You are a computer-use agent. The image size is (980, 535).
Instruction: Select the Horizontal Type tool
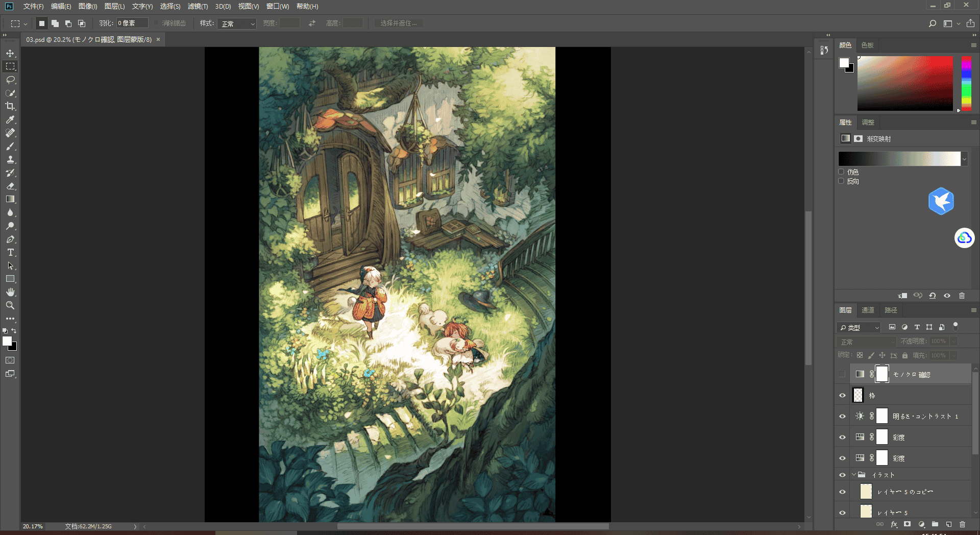(10, 252)
